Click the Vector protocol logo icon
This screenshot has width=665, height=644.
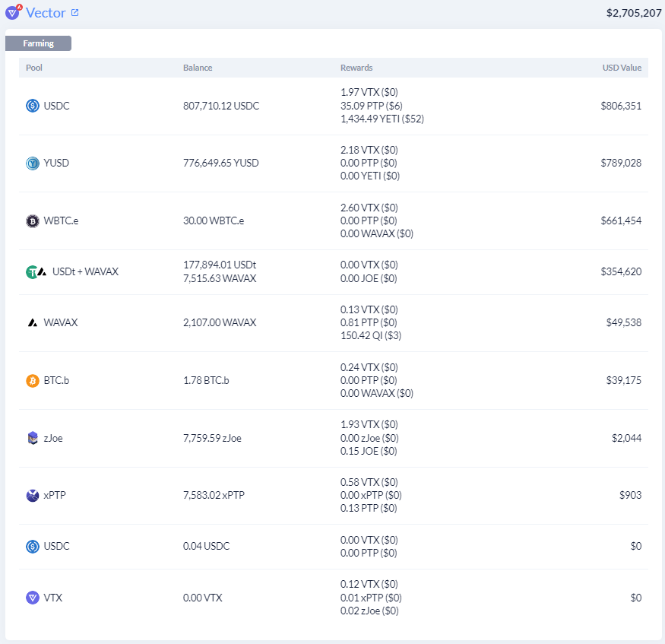(13, 12)
